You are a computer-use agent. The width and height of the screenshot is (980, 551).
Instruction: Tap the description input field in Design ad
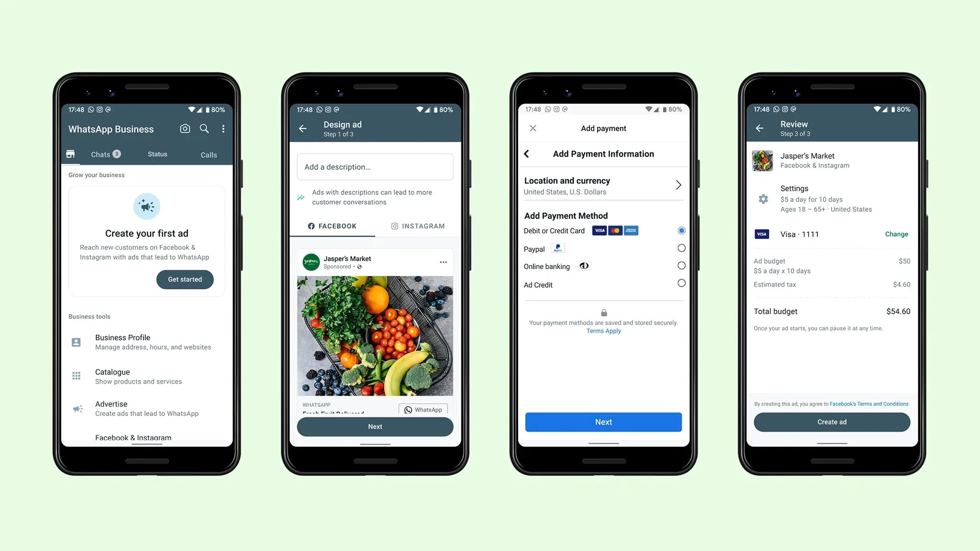coord(375,166)
